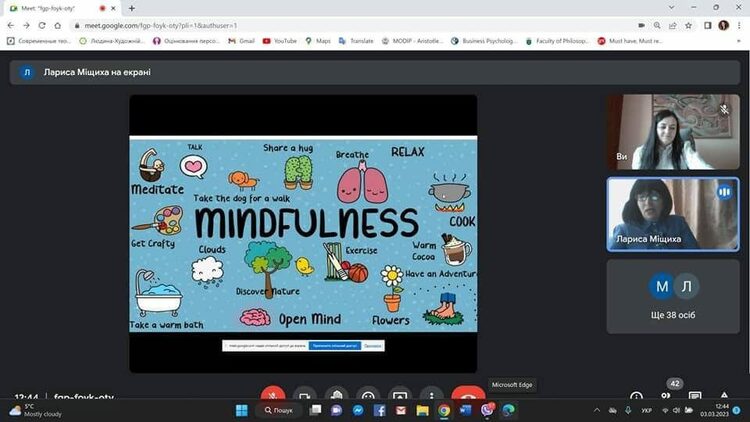
Task: Open meeting details info icon
Action: [636, 397]
